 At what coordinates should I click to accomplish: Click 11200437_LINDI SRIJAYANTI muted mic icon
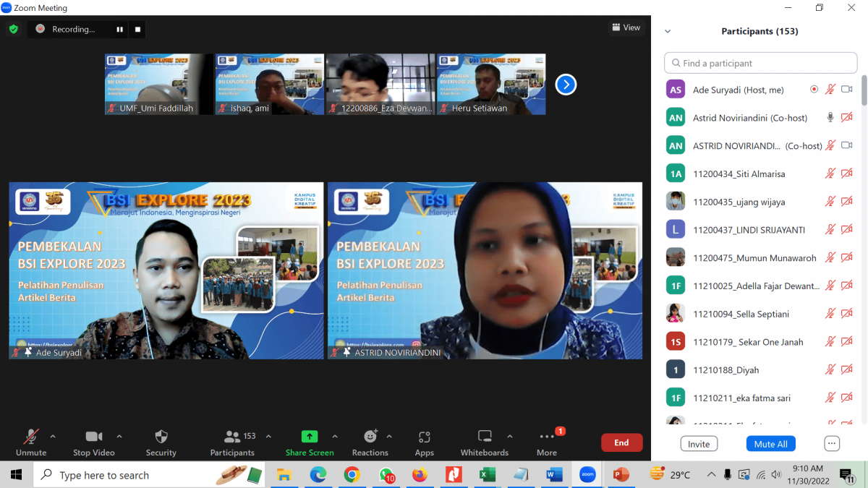[830, 229]
